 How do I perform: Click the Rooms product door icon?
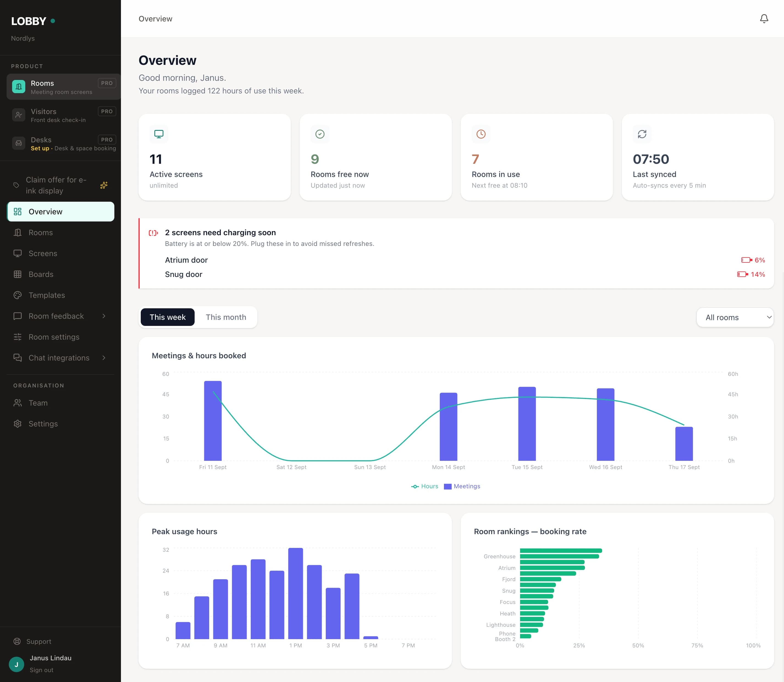tap(19, 86)
